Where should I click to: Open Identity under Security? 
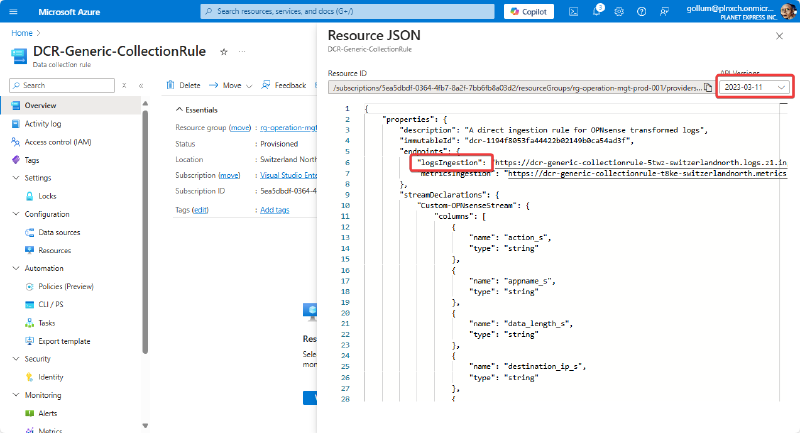tap(51, 377)
